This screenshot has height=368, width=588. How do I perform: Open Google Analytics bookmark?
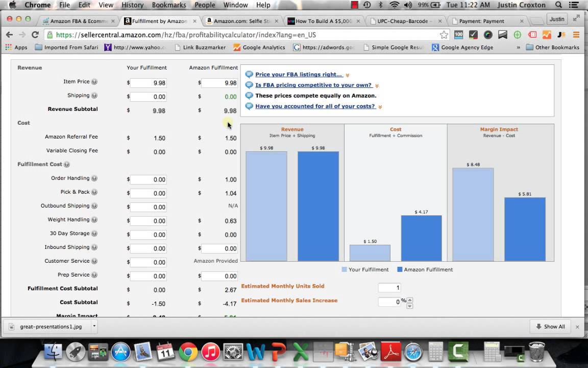[259, 48]
